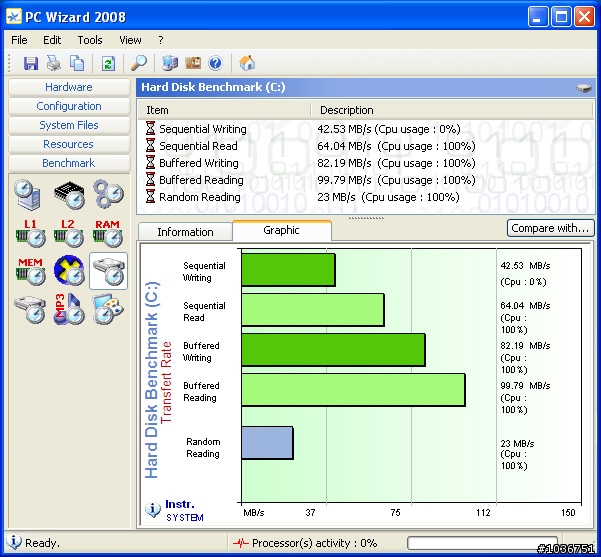Click the 99.79 MB/s chart label
Viewport: 601px width, 557px height.
pos(525,386)
